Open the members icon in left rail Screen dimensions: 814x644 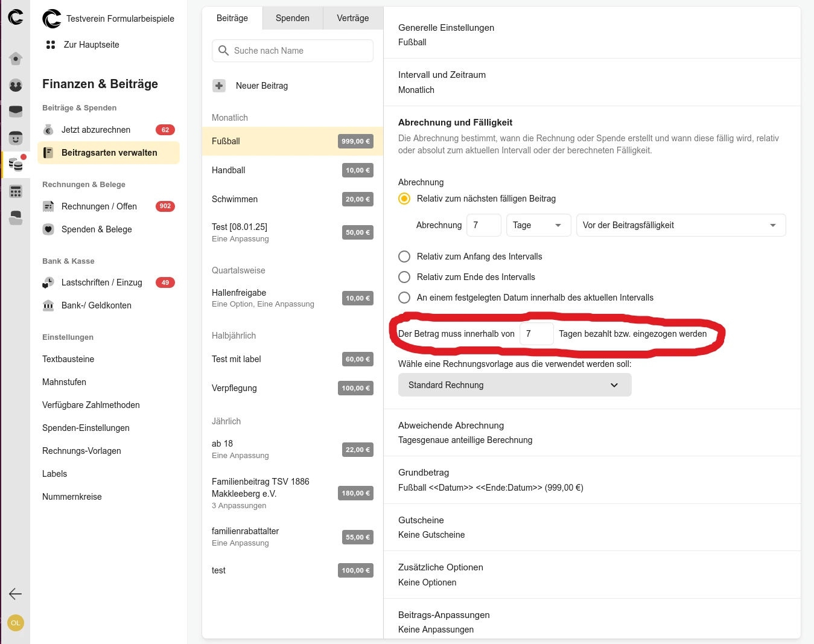point(16,85)
